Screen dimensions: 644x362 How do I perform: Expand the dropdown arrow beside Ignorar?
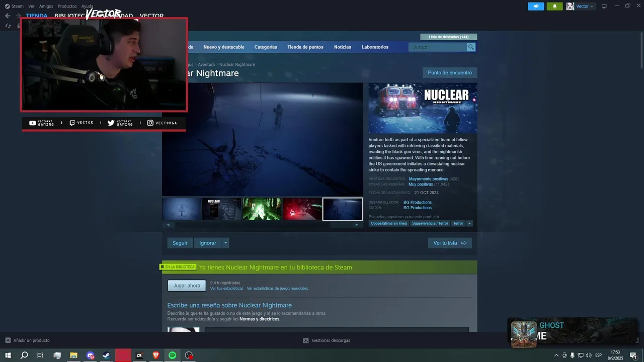click(x=225, y=243)
